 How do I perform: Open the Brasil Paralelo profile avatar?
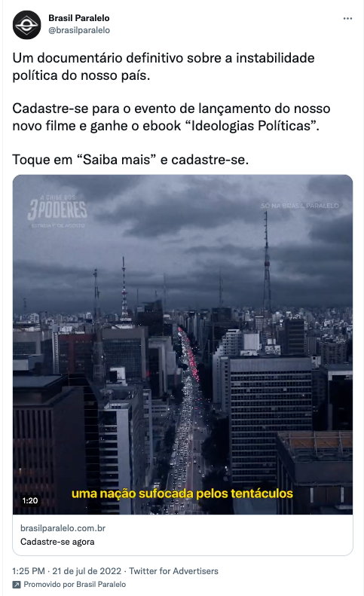pyautogui.click(x=26, y=25)
